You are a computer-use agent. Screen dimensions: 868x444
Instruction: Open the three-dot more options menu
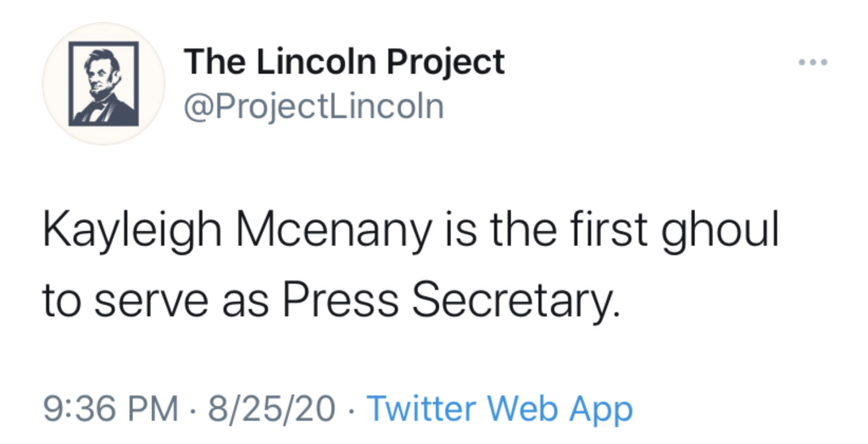813,62
